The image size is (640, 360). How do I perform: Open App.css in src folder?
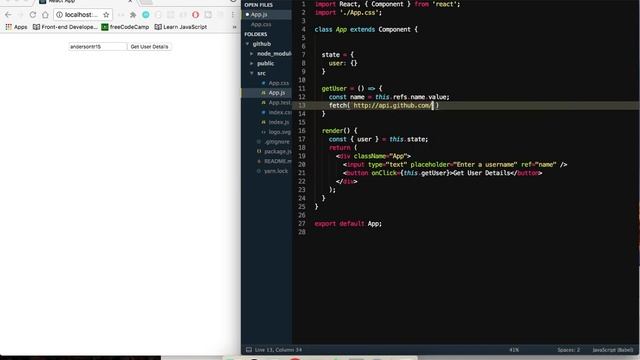pos(279,83)
